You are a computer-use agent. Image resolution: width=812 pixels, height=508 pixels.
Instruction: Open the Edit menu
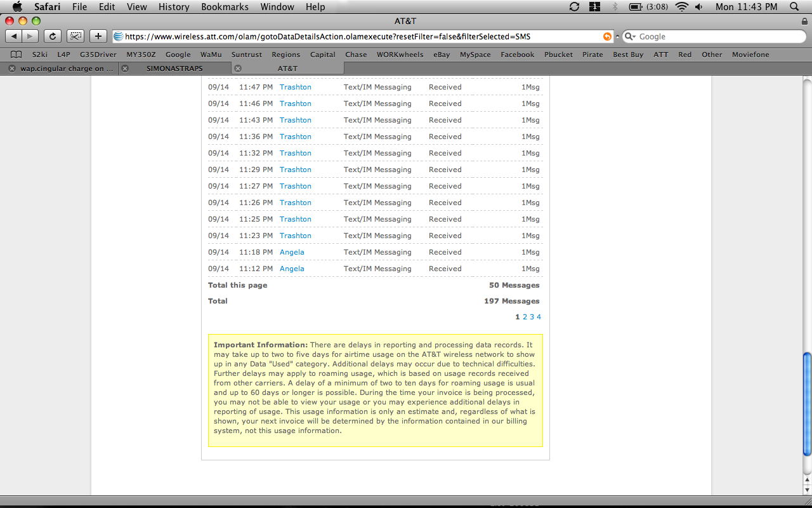[107, 7]
